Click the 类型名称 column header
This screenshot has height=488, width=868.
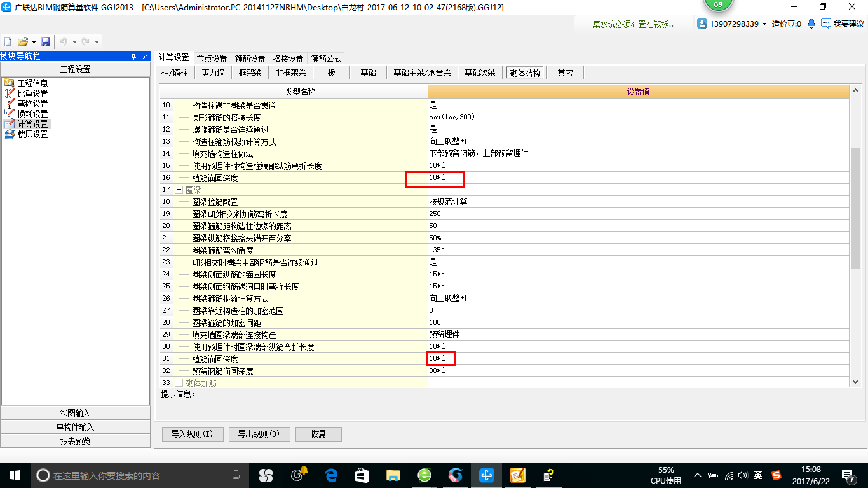click(300, 91)
